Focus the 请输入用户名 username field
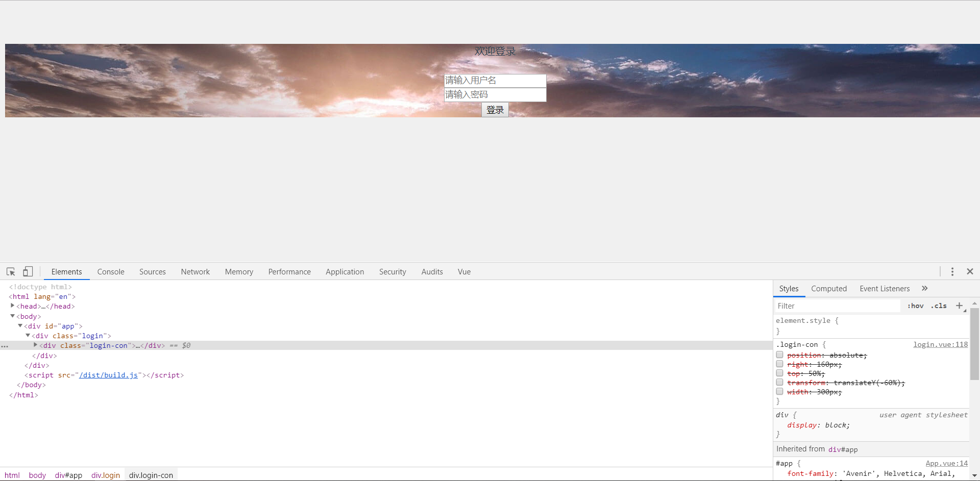The image size is (980, 481). (x=495, y=81)
